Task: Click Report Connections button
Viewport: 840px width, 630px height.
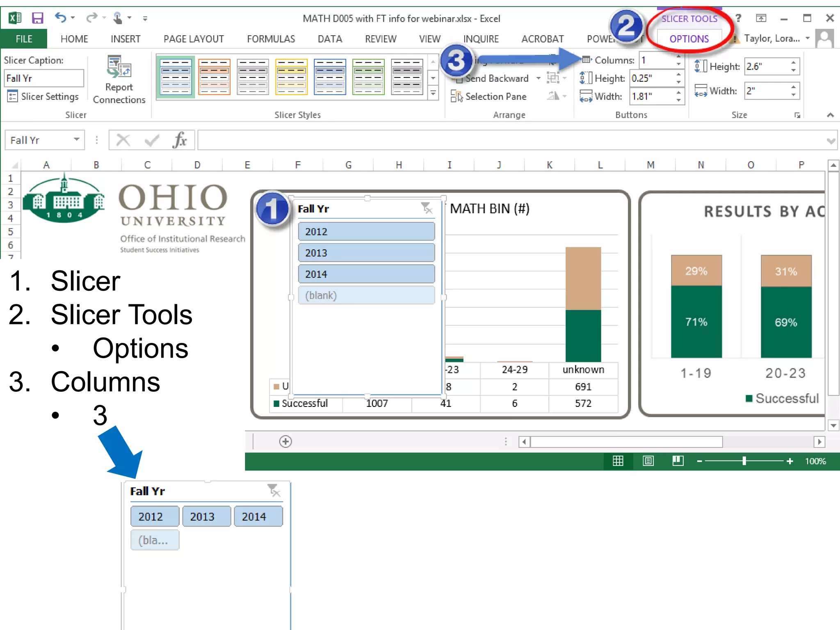Action: [x=119, y=80]
